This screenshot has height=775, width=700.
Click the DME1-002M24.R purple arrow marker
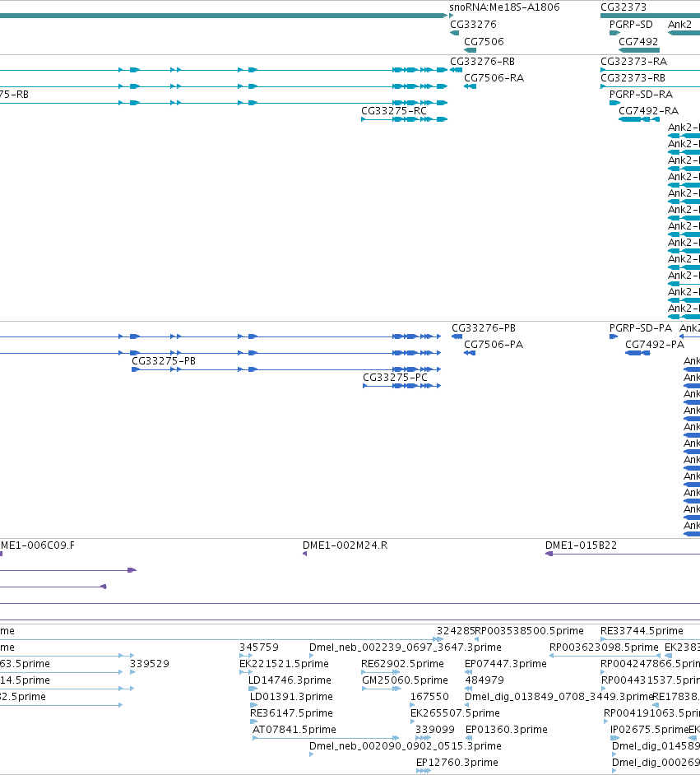point(305,554)
